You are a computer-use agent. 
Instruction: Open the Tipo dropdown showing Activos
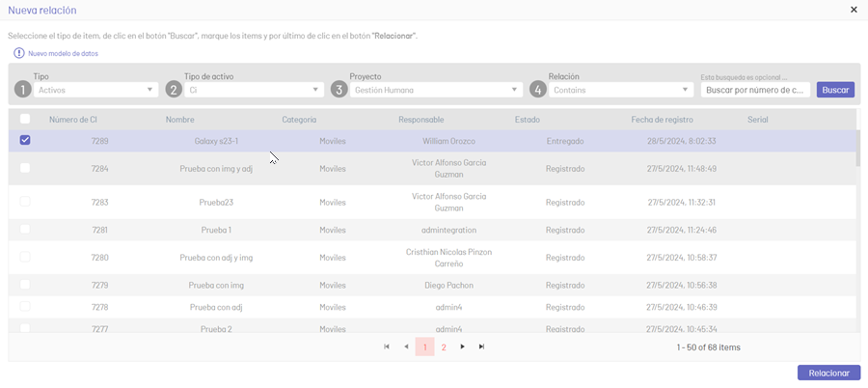pyautogui.click(x=95, y=90)
